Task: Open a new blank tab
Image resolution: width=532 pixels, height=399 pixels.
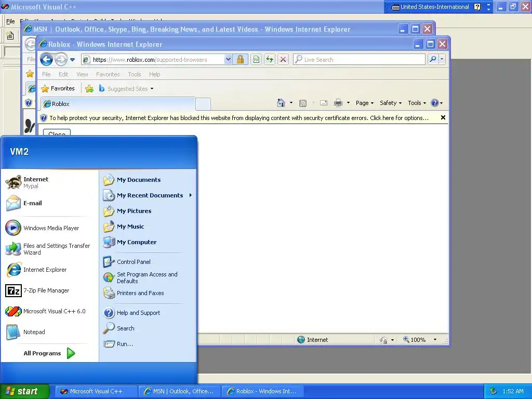Action: pos(203,104)
